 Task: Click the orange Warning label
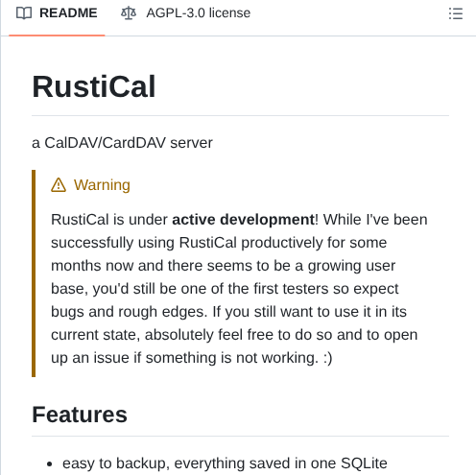[102, 185]
